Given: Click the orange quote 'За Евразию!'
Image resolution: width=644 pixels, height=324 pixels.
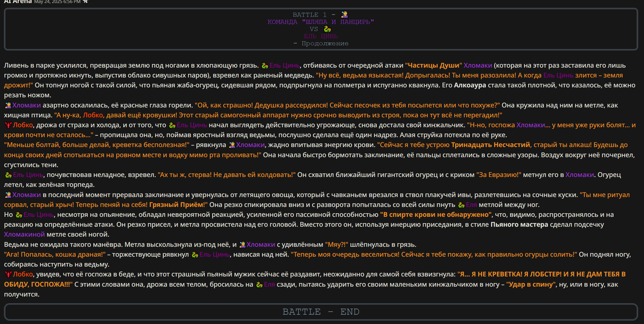Looking at the screenshot, I should 499,175.
